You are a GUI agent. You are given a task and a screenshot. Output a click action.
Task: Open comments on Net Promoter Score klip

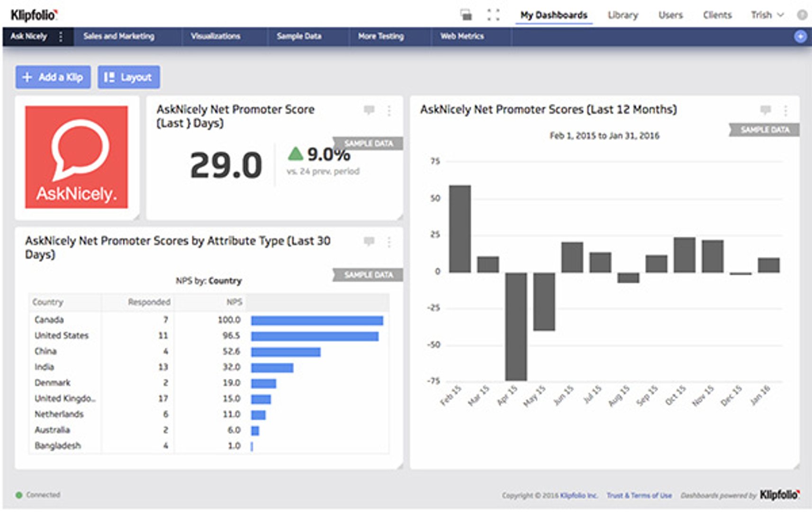(369, 110)
